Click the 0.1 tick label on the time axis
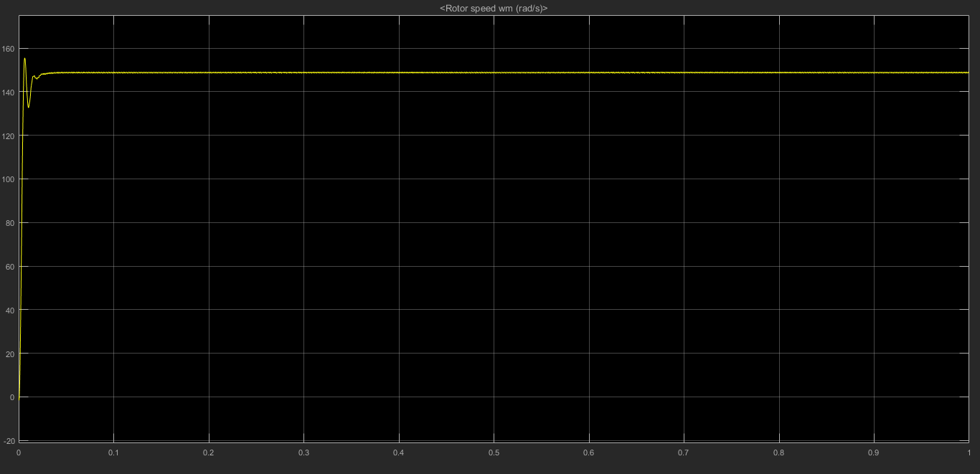This screenshot has width=980, height=474. coord(113,452)
